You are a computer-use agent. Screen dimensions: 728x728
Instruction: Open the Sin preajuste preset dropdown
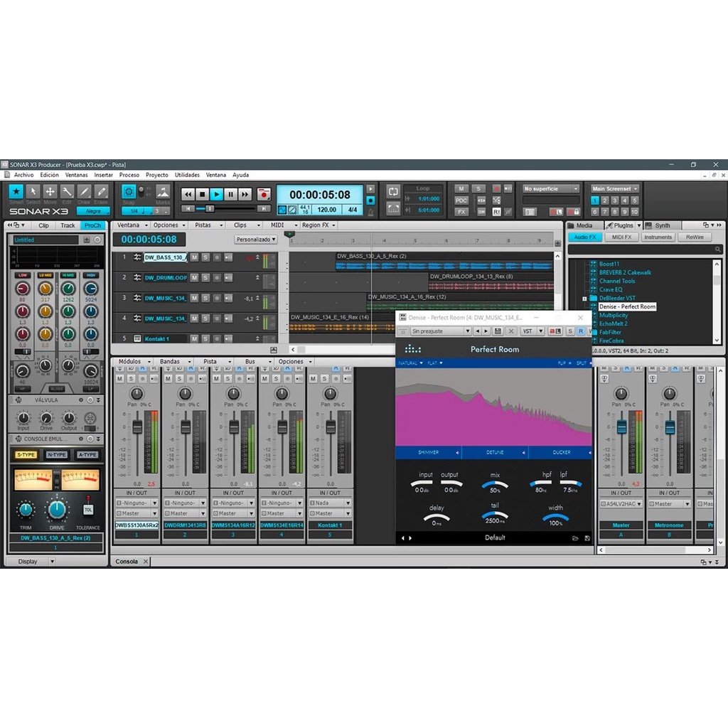[441, 331]
